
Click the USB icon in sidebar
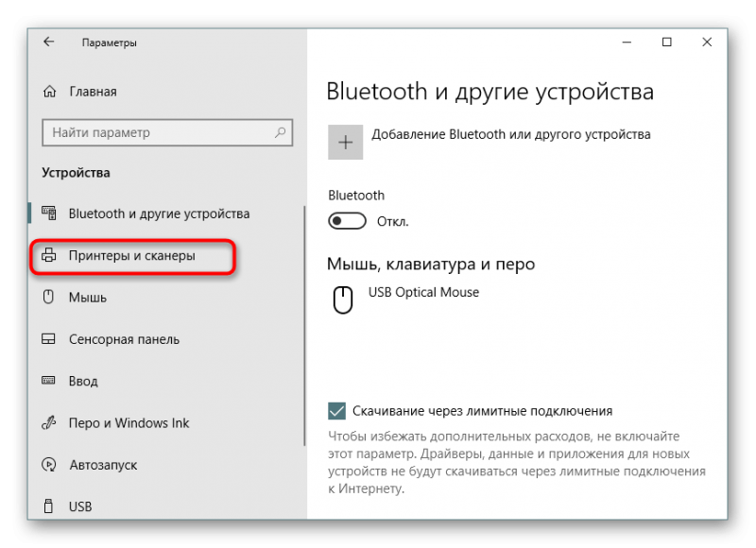(48, 506)
